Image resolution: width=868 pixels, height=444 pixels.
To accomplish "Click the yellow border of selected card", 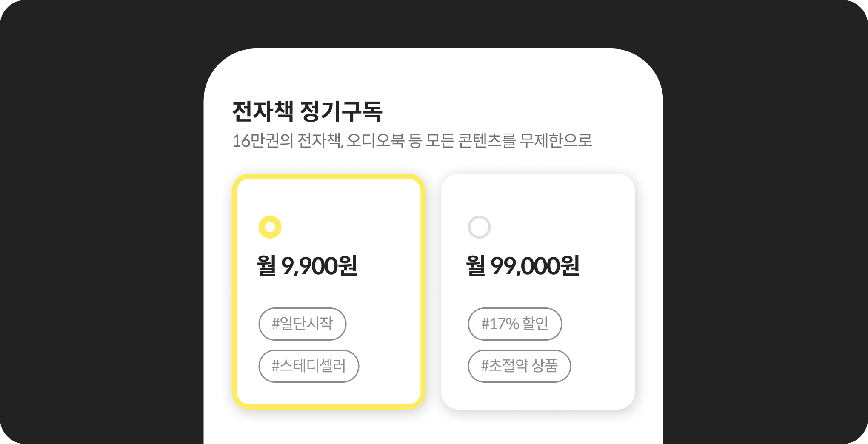I will 328,176.
